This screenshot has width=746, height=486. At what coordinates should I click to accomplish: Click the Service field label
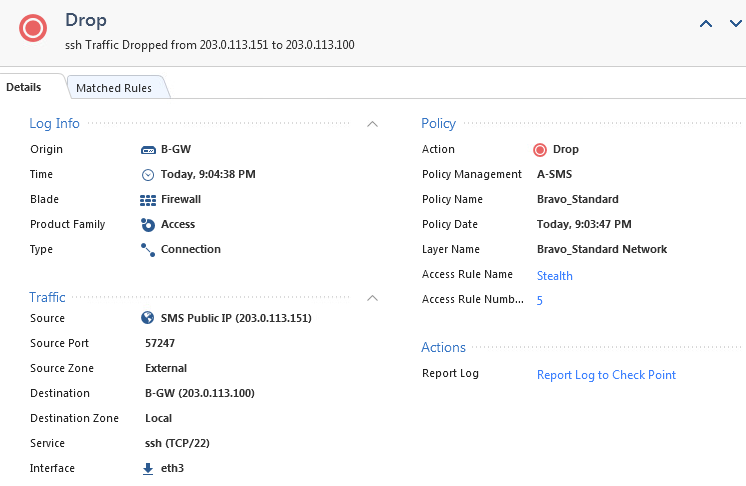pyautogui.click(x=47, y=443)
